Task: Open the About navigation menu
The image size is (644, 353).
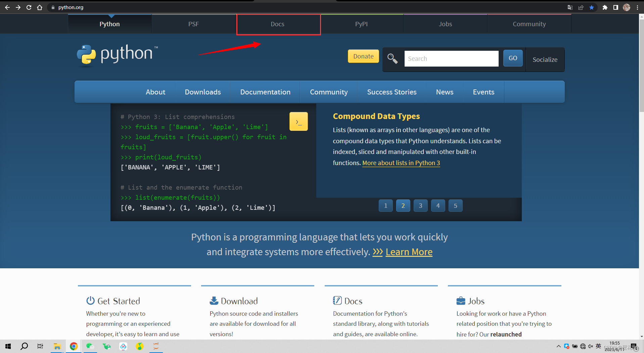Action: point(155,92)
